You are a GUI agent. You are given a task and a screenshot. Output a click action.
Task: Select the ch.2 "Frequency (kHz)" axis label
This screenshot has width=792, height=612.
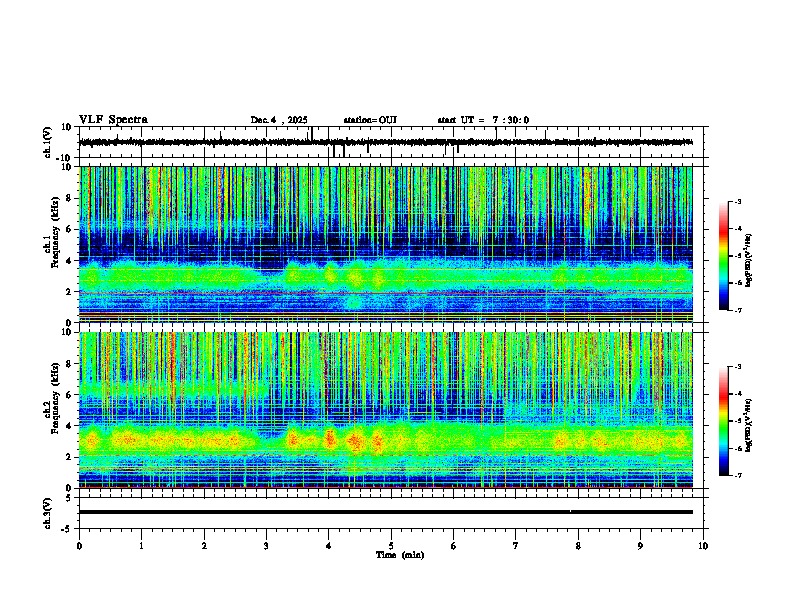[x=55, y=398]
